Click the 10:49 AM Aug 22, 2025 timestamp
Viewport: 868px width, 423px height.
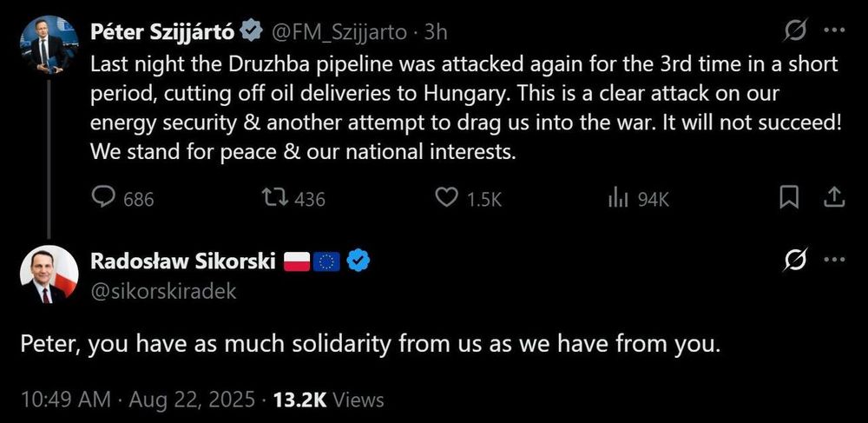click(140, 400)
